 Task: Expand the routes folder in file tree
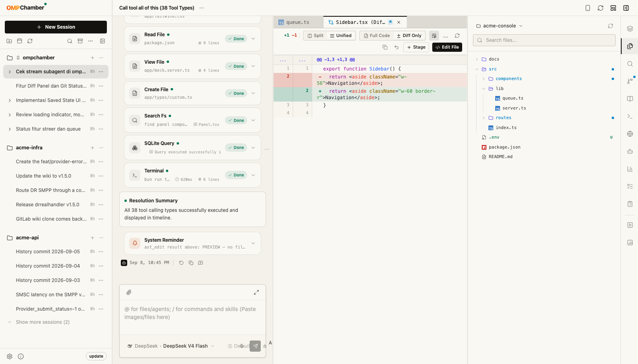click(x=484, y=118)
